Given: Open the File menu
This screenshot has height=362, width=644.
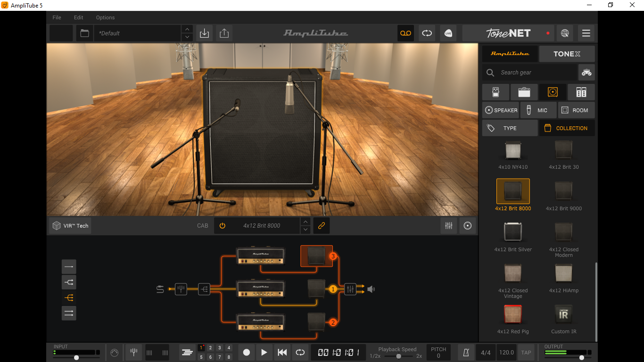Looking at the screenshot, I should [x=57, y=17].
